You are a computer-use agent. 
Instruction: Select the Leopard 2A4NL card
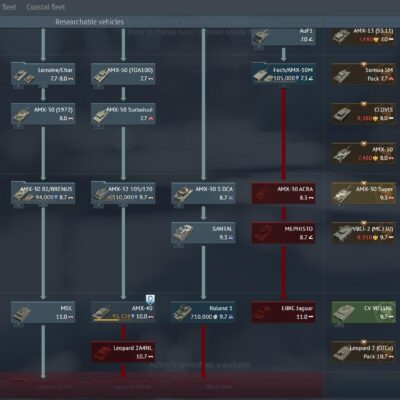point(123,352)
